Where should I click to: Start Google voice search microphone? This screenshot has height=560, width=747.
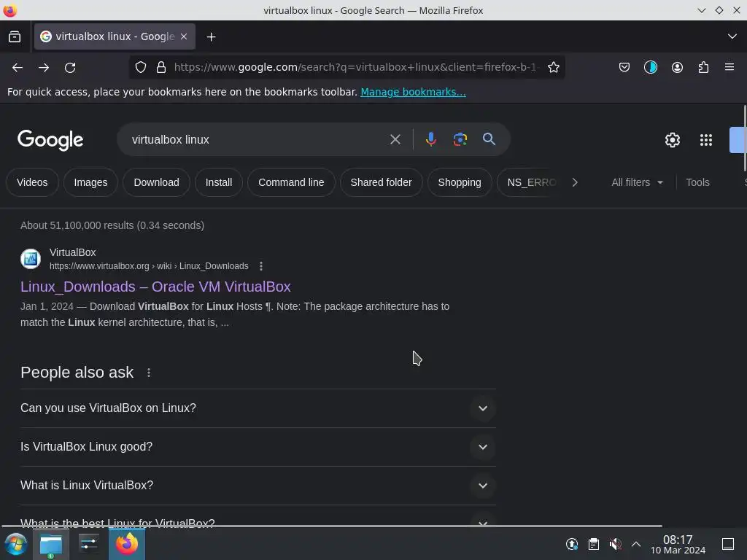[x=430, y=139]
